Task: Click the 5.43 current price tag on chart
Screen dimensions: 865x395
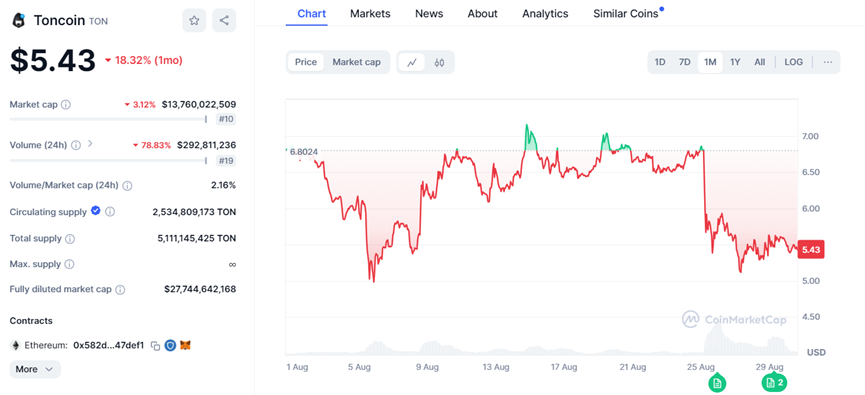Action: click(811, 250)
